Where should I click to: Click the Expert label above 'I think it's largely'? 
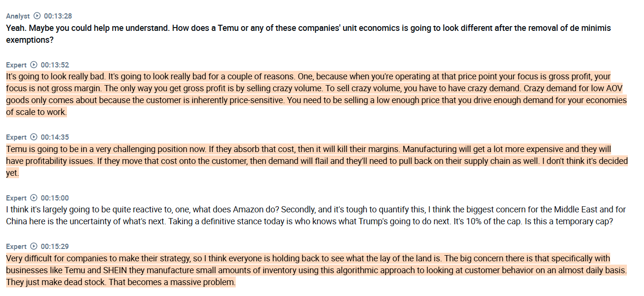16,198
